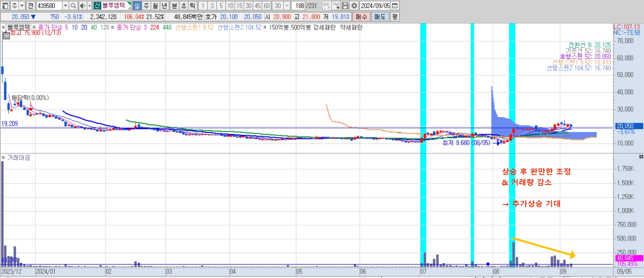This screenshot has height=278, width=644.
Task: Click green corner marker beside 블루엠텍 name
Action: pos(129,4)
